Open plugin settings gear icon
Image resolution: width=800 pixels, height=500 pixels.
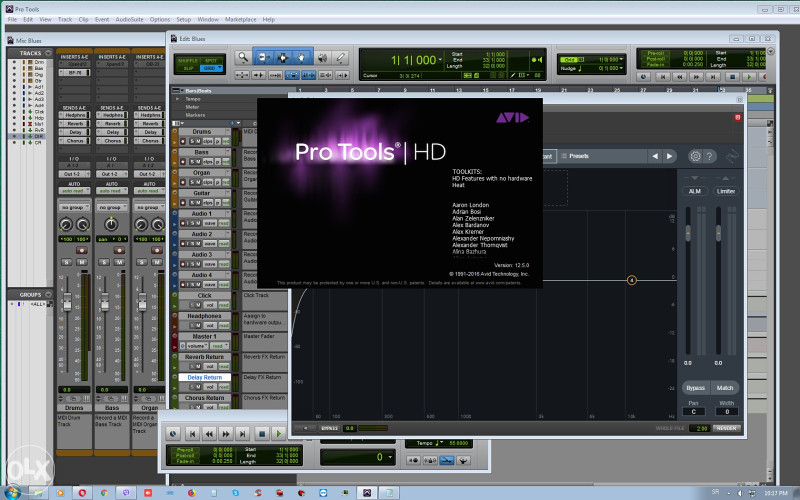point(695,156)
